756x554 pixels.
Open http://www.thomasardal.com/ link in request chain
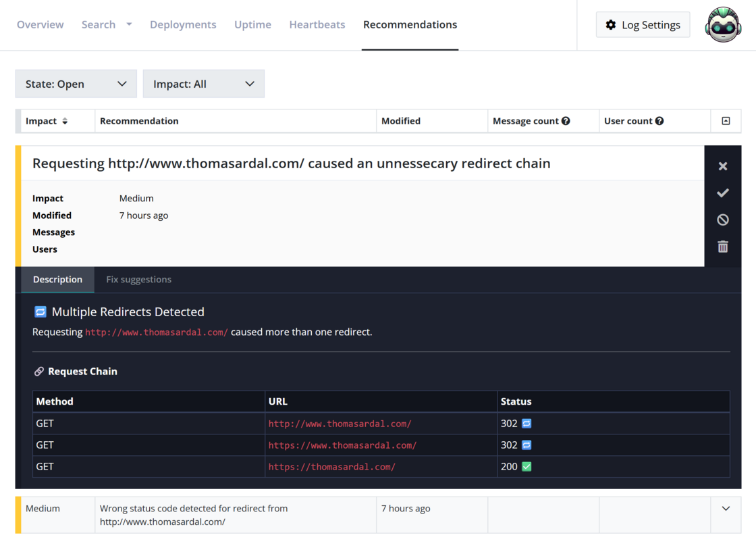(x=340, y=424)
